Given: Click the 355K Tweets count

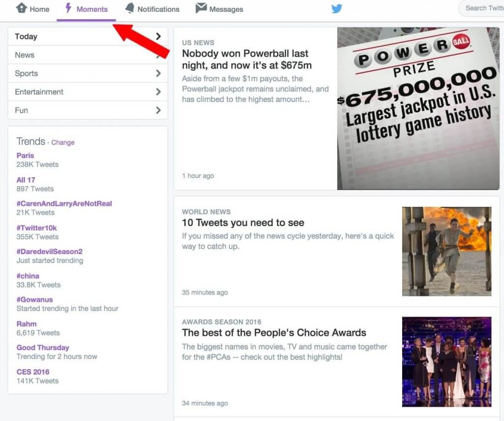Looking at the screenshot, I should [37, 237].
